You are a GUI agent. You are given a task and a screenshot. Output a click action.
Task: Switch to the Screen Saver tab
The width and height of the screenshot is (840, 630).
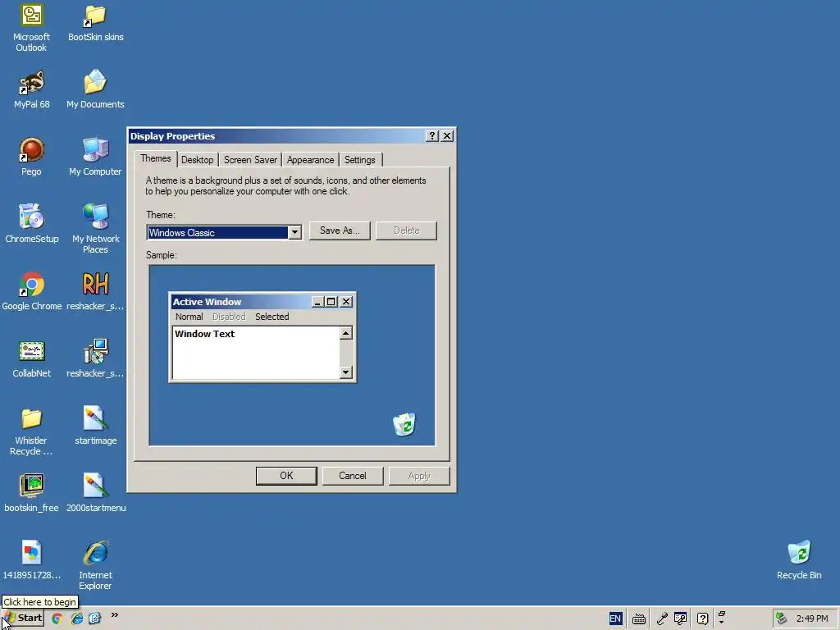coord(250,160)
